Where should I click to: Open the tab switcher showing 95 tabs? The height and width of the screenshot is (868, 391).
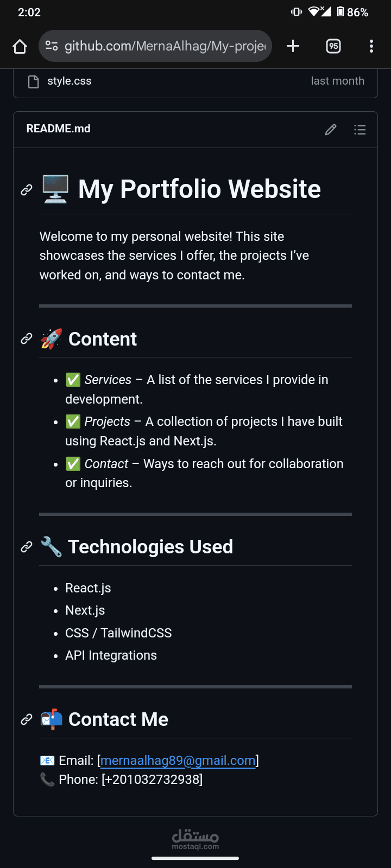click(333, 46)
